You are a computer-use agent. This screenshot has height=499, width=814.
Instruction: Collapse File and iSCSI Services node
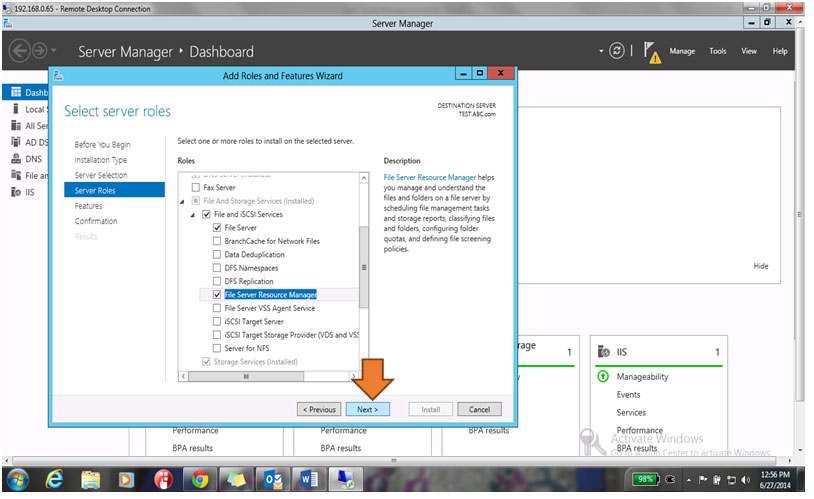(x=193, y=215)
